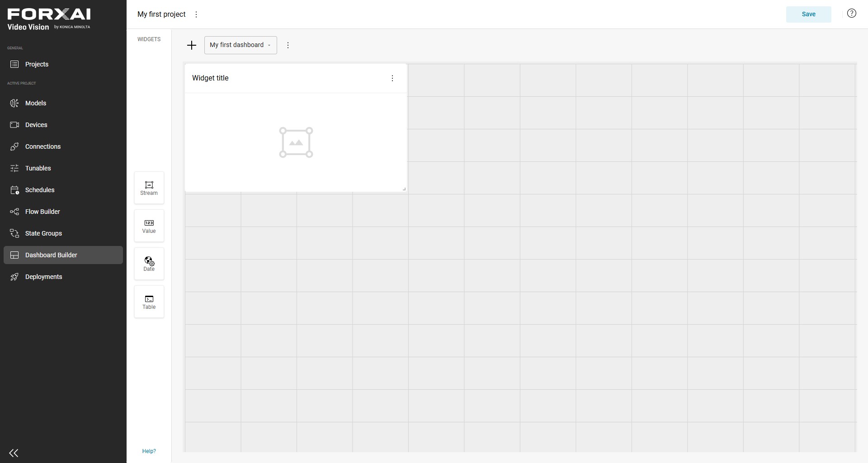Viewport: 868px width, 463px height.
Task: Open the Help? link
Action: click(x=149, y=451)
